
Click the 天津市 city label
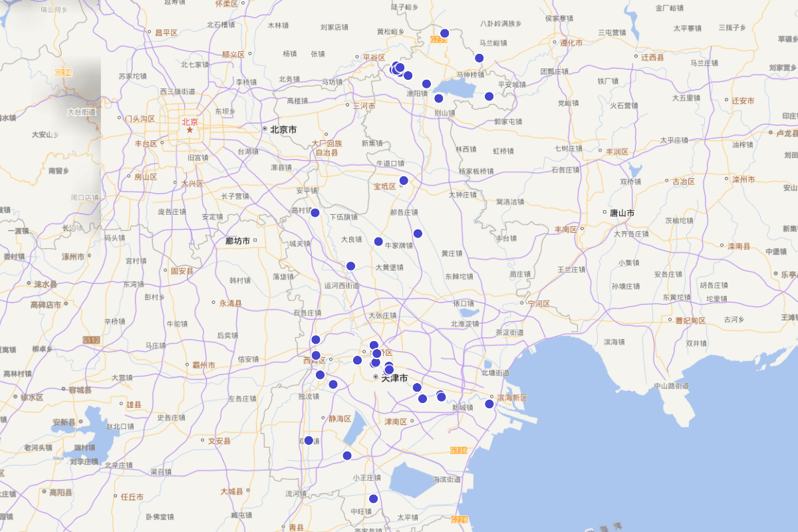click(394, 378)
